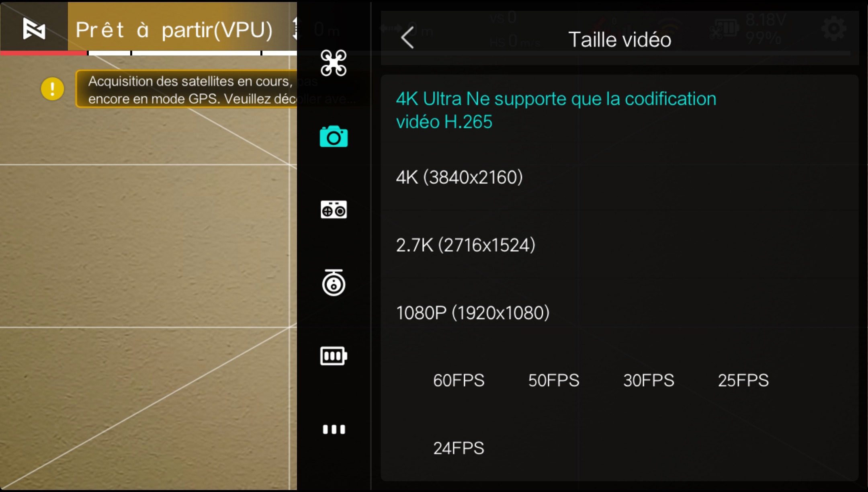Choose 1080P (1920x1080) video size
The width and height of the screenshot is (868, 492).
pos(619,312)
